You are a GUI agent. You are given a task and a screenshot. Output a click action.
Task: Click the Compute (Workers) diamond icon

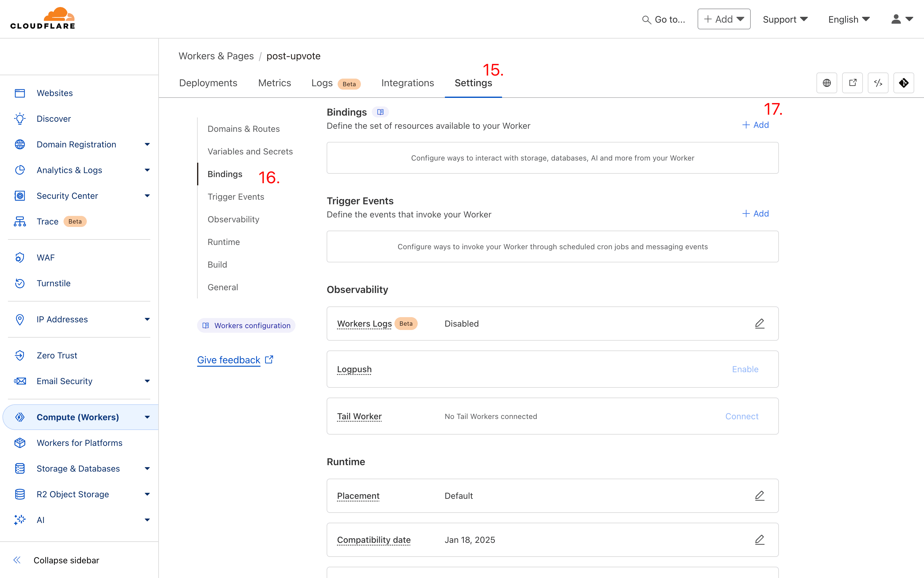pyautogui.click(x=20, y=417)
